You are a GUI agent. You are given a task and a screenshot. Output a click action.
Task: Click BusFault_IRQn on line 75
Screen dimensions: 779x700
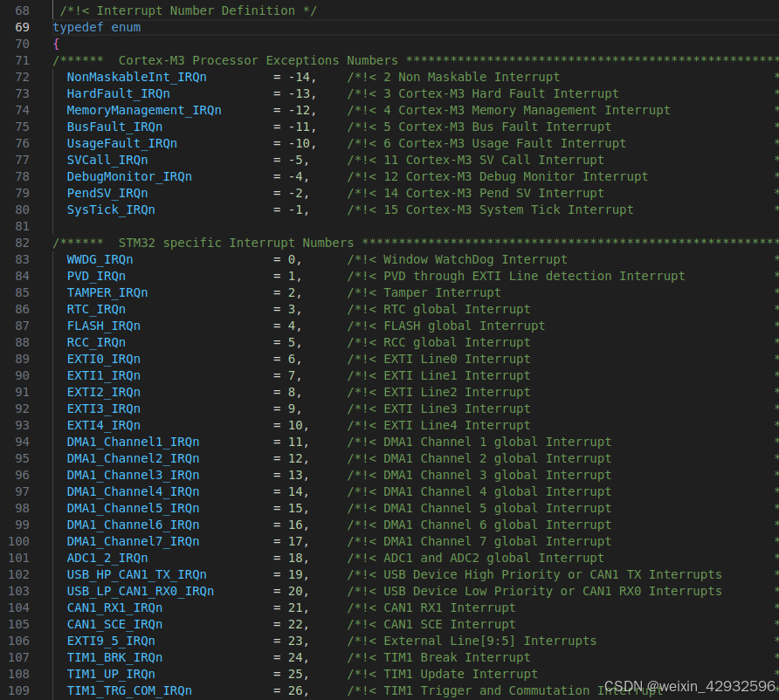[x=114, y=127]
